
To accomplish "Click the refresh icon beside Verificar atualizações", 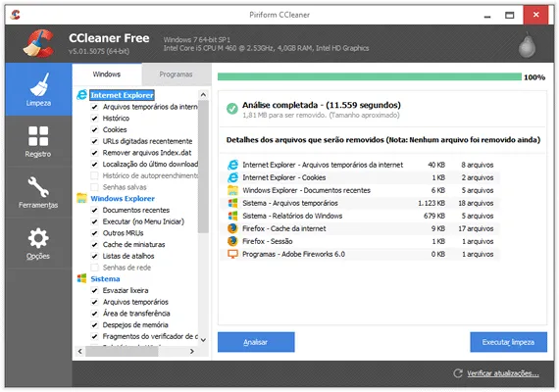I will point(458,373).
